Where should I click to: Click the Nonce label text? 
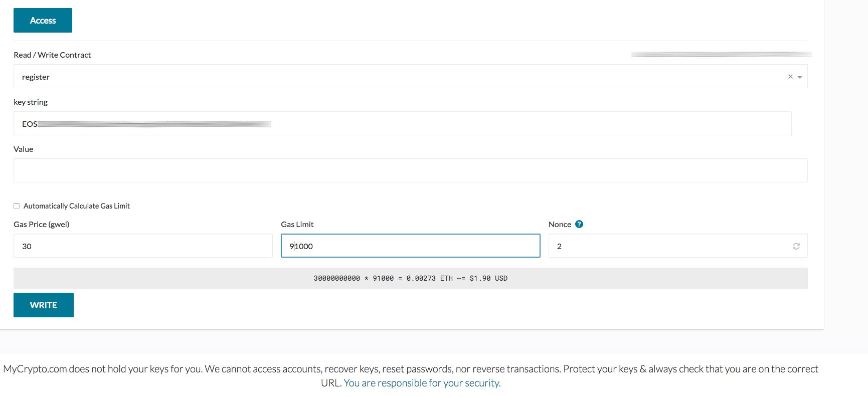pos(560,224)
